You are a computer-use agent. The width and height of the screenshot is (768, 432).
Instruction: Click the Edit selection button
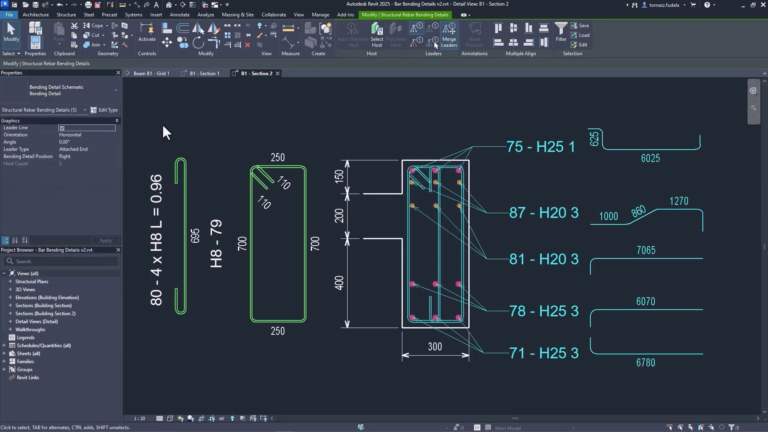coord(579,45)
